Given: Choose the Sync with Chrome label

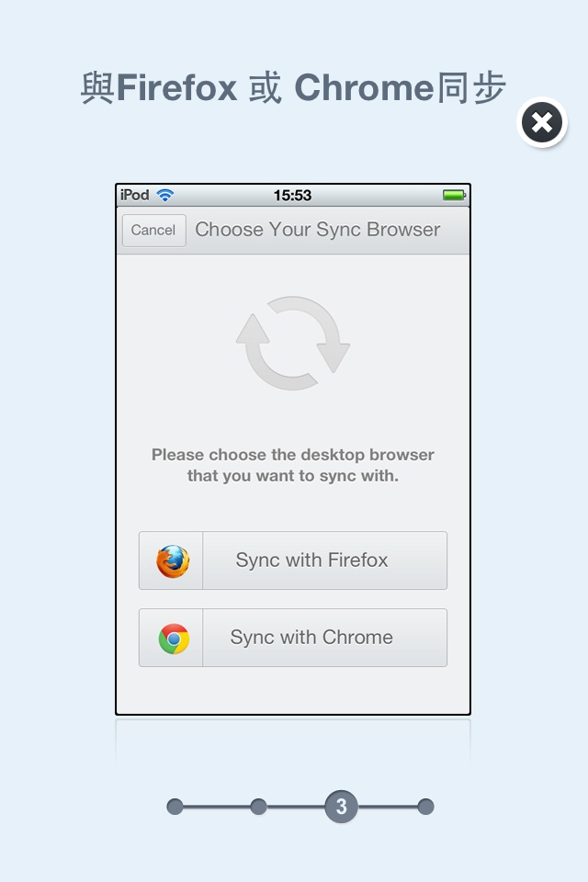Looking at the screenshot, I should pyautogui.click(x=311, y=638).
